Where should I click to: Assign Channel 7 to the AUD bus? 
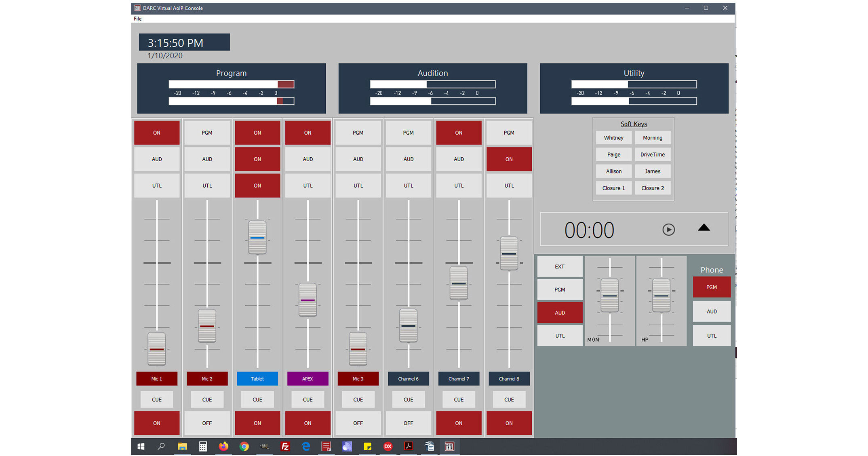[x=459, y=159]
